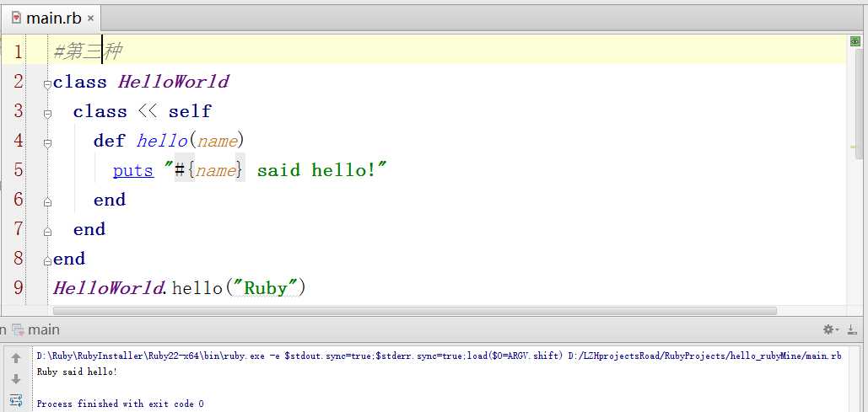Click the main run configuration icon
This screenshot has width=868, height=412.
[x=19, y=329]
